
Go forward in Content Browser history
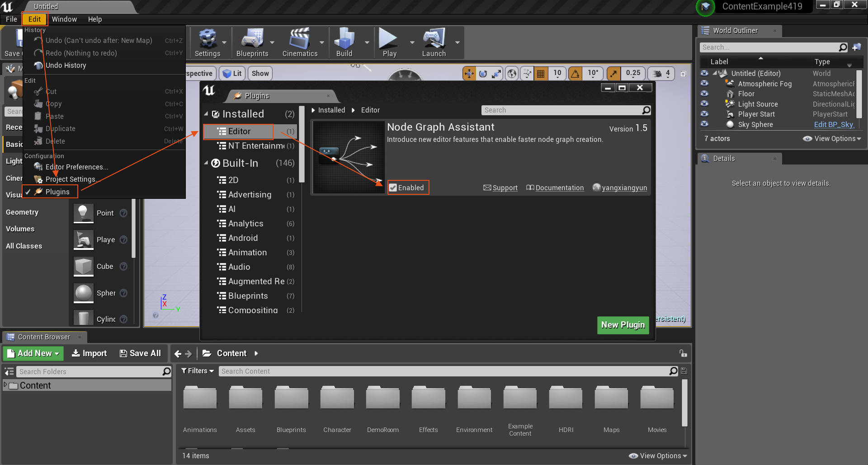click(189, 354)
